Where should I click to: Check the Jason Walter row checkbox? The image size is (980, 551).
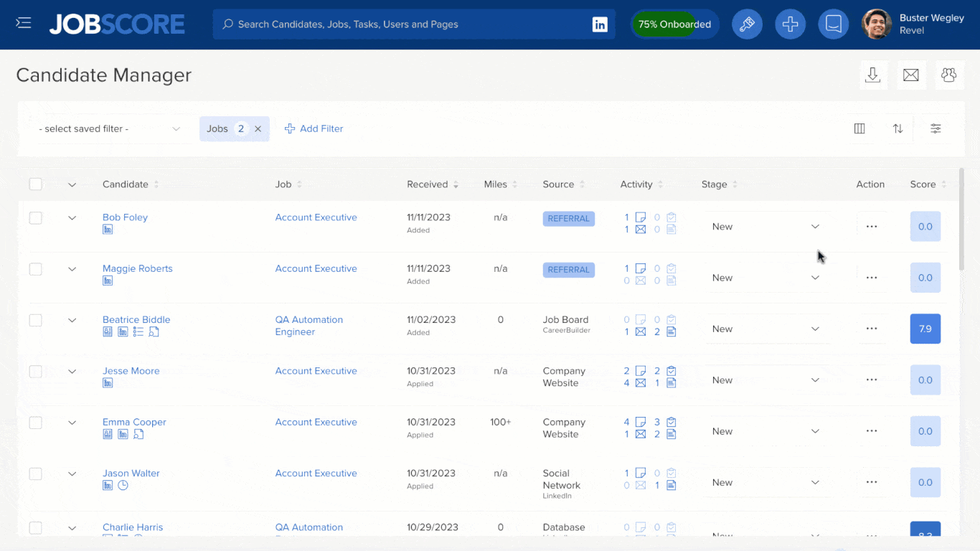(x=35, y=474)
